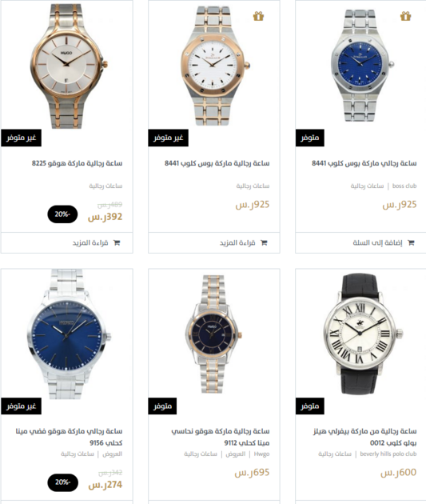
Task: Click قراءة المزيد for rose-gold Boss Club 8441
Action: coord(237,242)
